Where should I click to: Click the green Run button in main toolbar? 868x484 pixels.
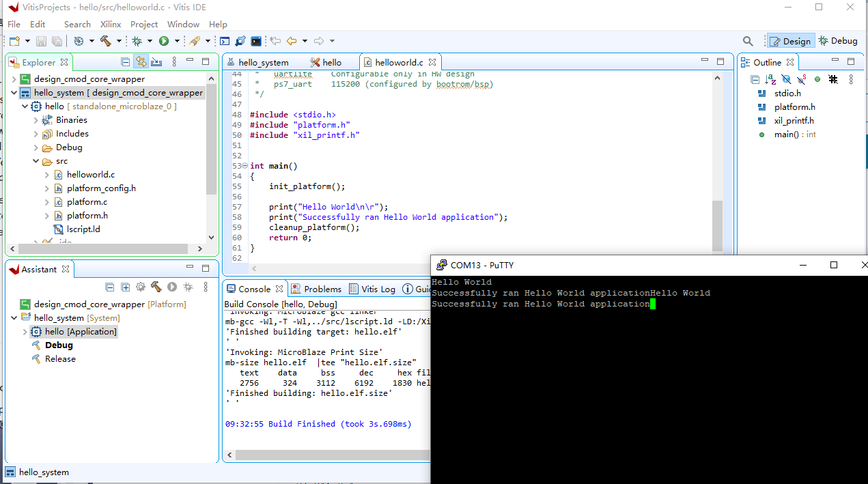point(164,41)
